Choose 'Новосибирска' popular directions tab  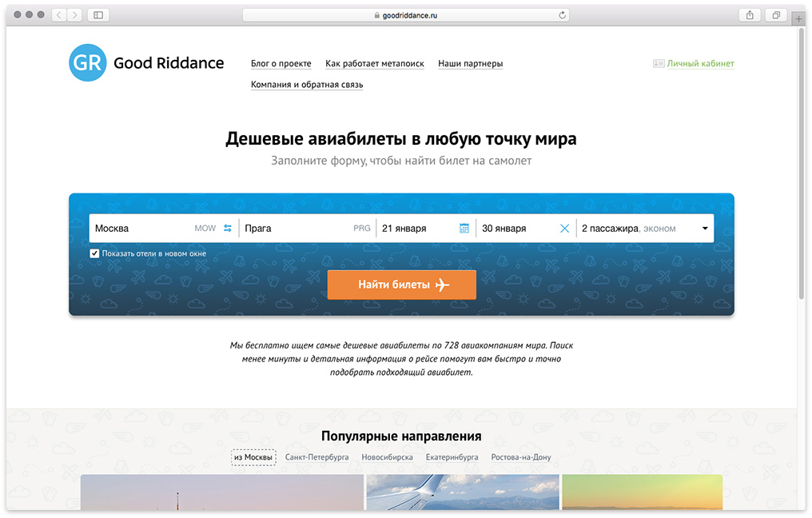[x=387, y=457]
